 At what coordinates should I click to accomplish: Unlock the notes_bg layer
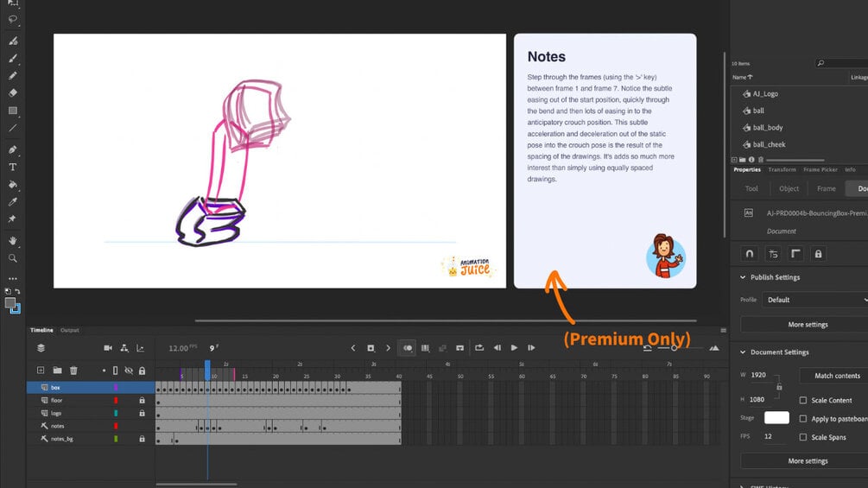(x=143, y=439)
